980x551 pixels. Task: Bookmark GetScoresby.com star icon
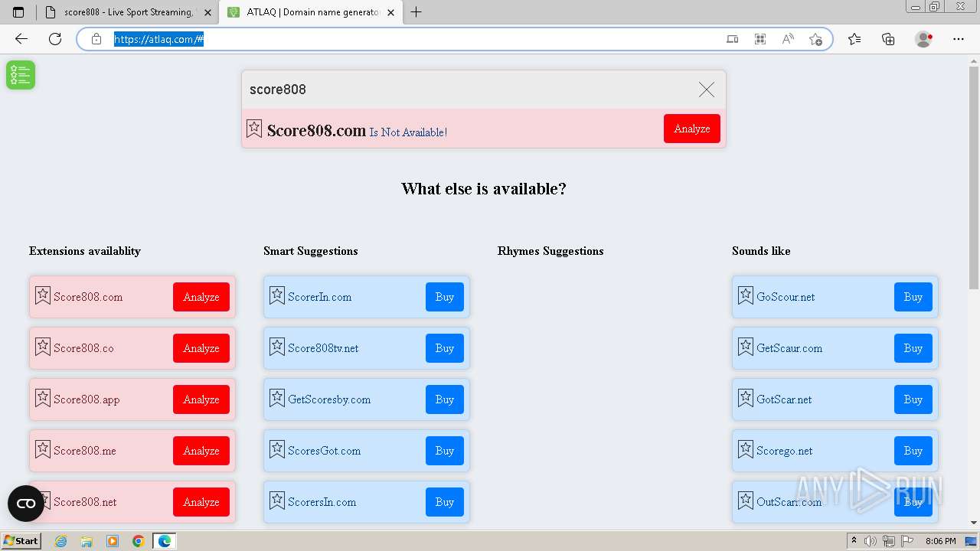(x=277, y=398)
